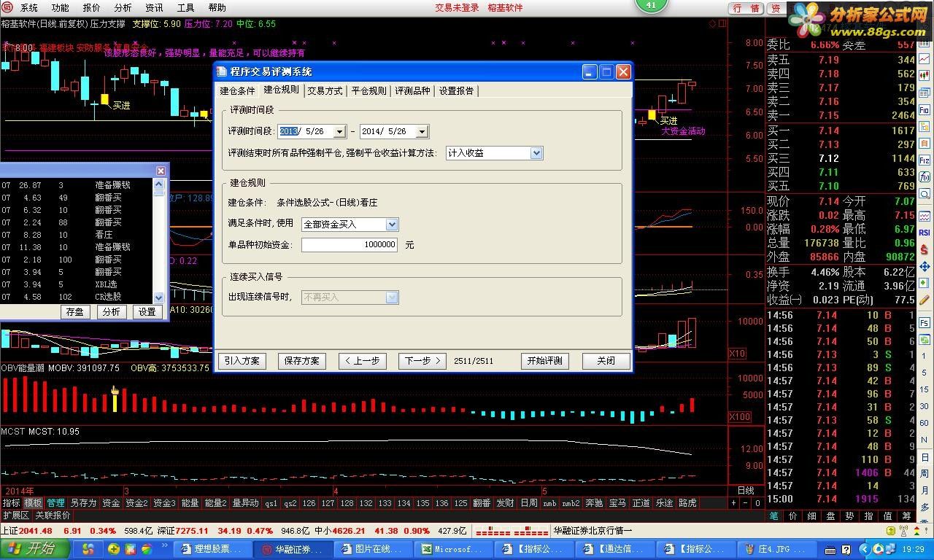Select the 关联报价 tab
The height and width of the screenshot is (560, 934).
point(52,516)
